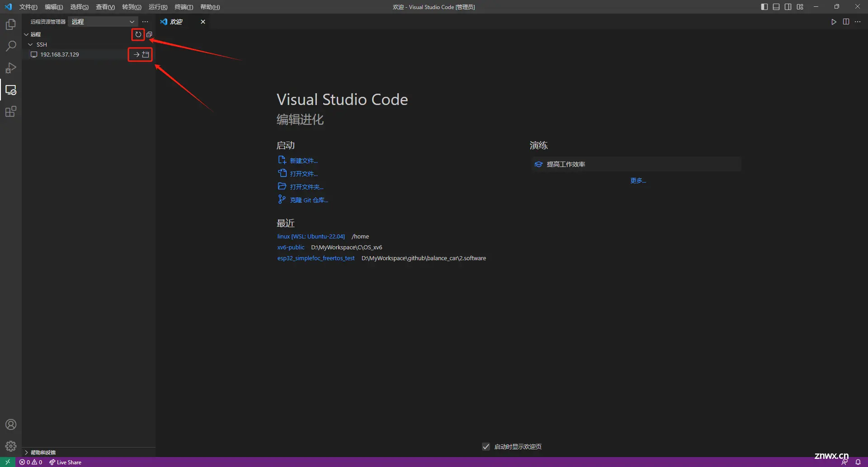Select the Remote Explorer activity icon

(x=11, y=90)
